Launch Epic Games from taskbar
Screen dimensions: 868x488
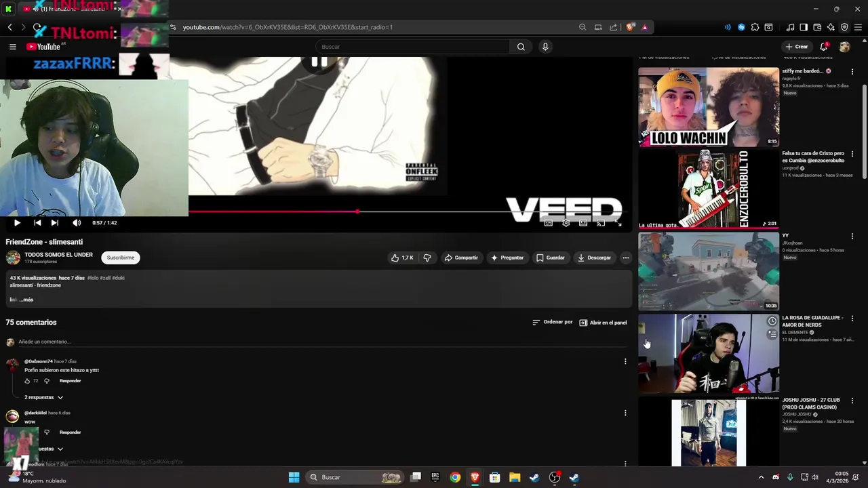click(x=435, y=477)
